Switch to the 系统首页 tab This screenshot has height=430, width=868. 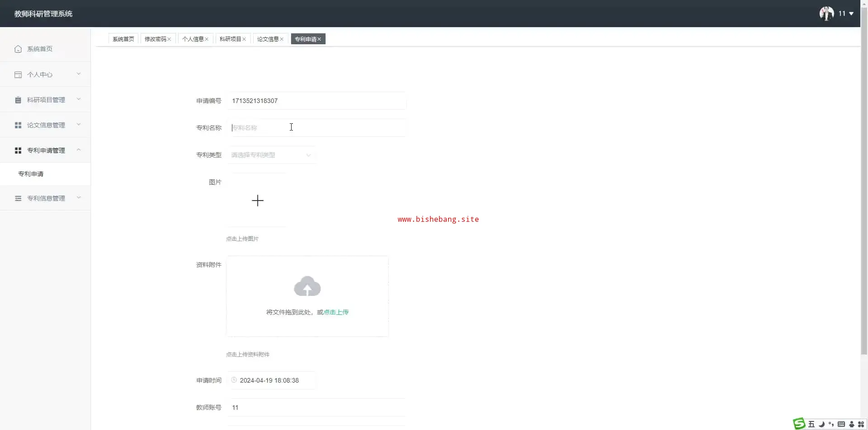click(x=123, y=39)
